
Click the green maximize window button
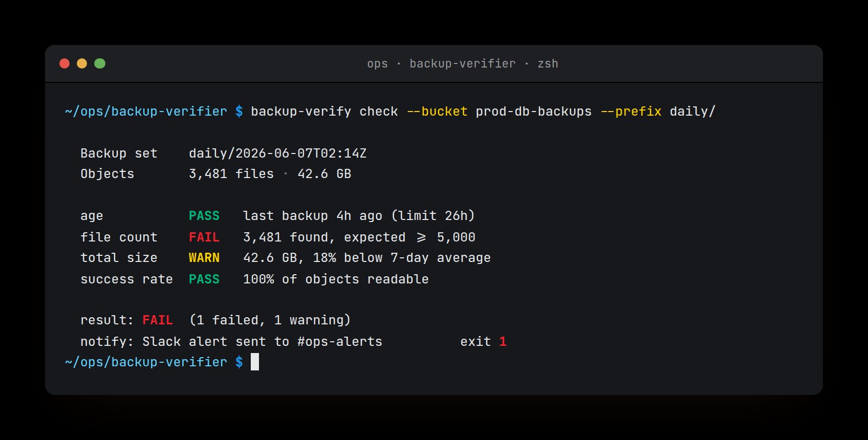pos(100,63)
